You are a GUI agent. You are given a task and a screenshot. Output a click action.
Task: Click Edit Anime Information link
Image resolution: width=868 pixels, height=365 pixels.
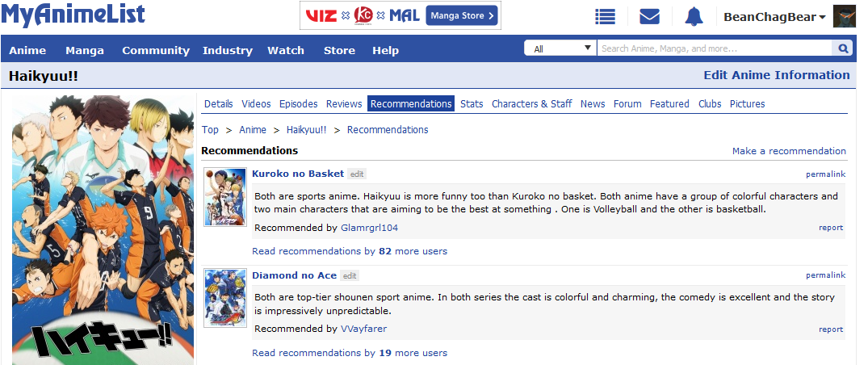point(777,75)
